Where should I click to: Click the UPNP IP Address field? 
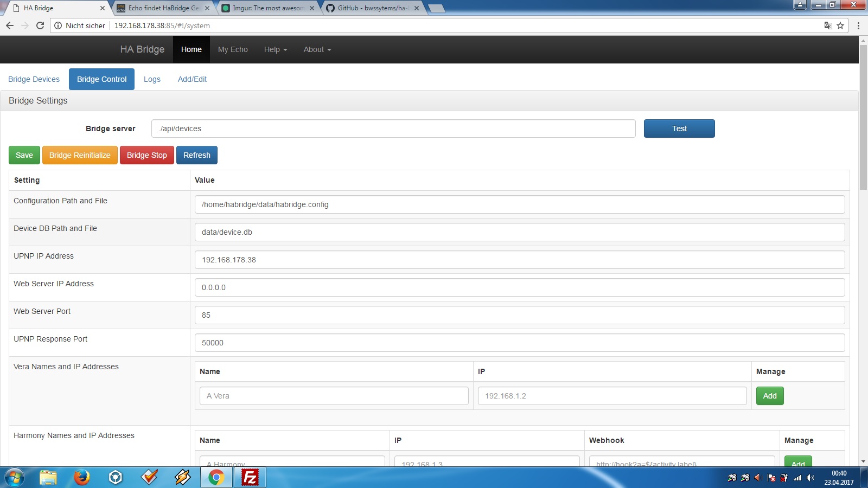[x=520, y=260]
